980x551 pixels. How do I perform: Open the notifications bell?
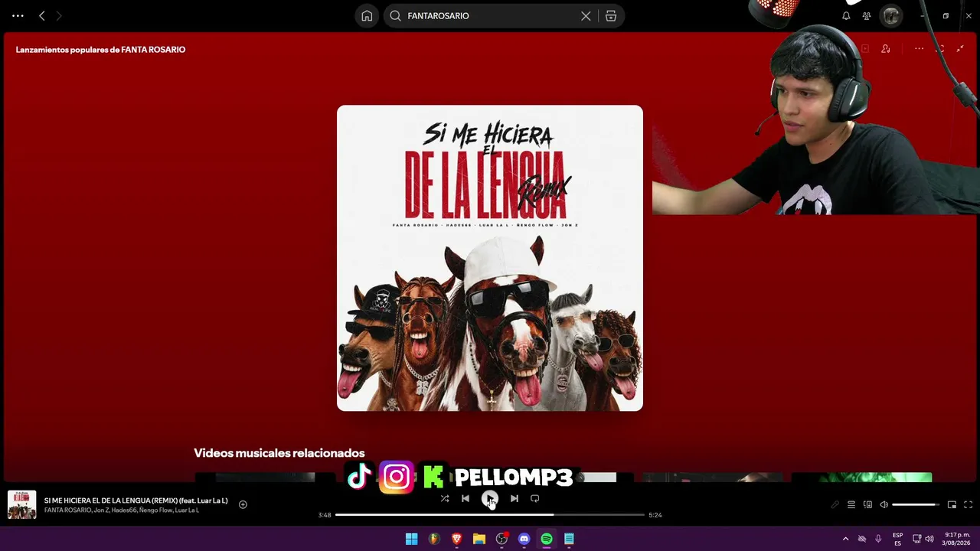pyautogui.click(x=846, y=16)
